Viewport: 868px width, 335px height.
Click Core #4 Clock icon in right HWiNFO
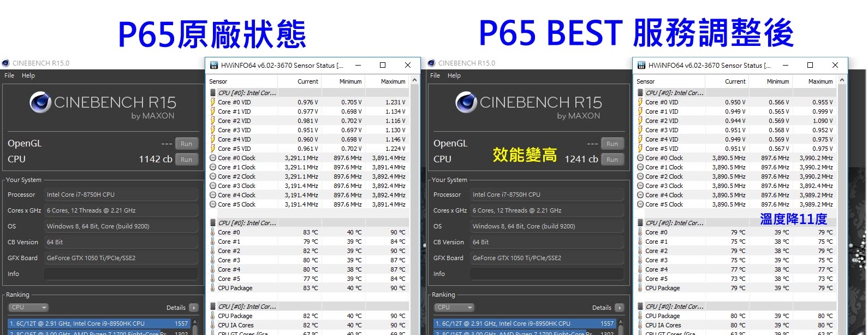[640, 195]
